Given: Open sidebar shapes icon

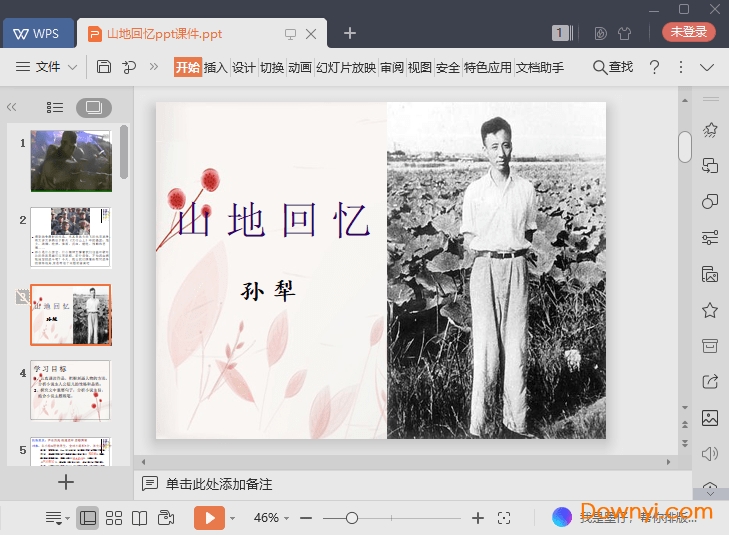Looking at the screenshot, I should [710, 202].
